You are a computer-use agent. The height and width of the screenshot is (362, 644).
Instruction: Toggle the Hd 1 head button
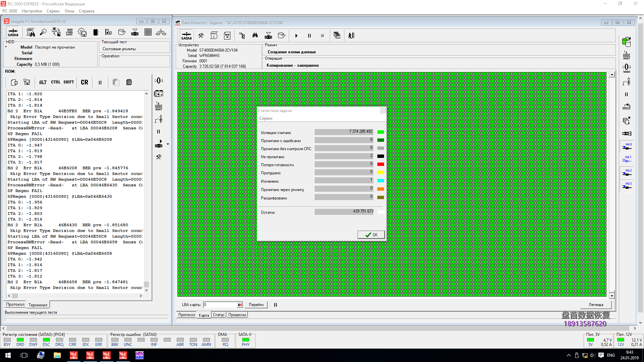pyautogui.click(x=626, y=159)
